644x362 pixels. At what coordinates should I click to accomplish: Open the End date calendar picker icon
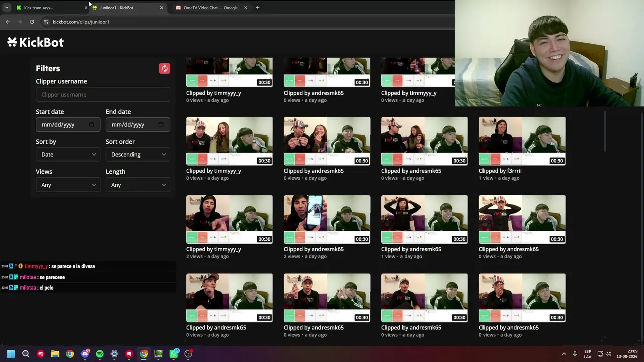[160, 125]
